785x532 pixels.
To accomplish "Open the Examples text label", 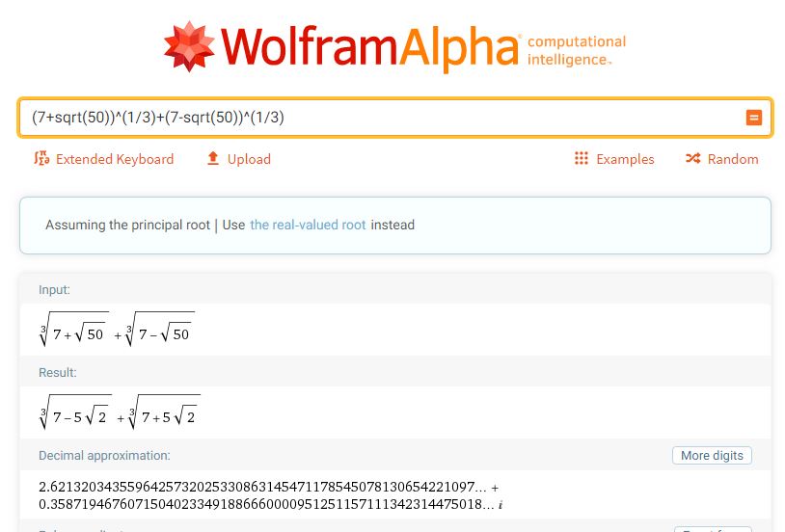I will [625, 159].
